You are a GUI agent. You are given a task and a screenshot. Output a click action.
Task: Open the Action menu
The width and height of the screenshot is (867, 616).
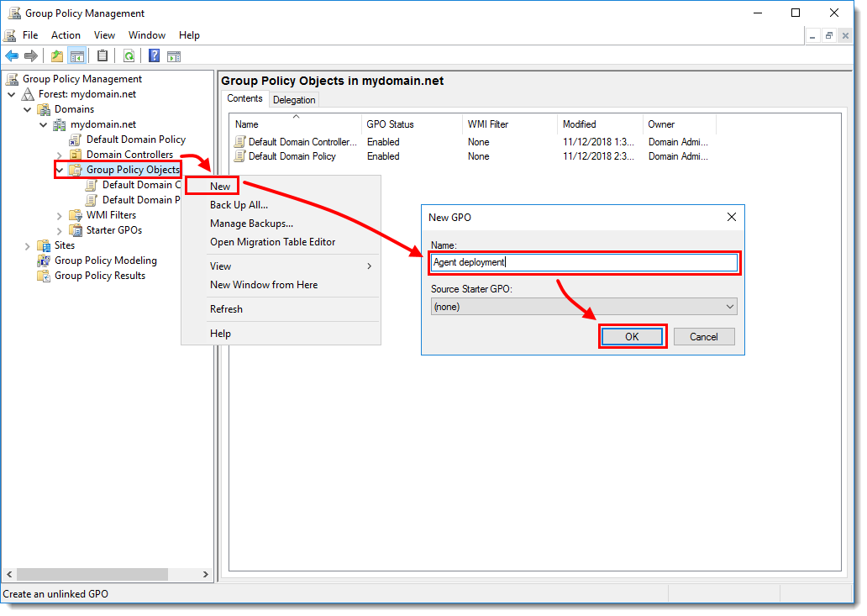tap(66, 35)
